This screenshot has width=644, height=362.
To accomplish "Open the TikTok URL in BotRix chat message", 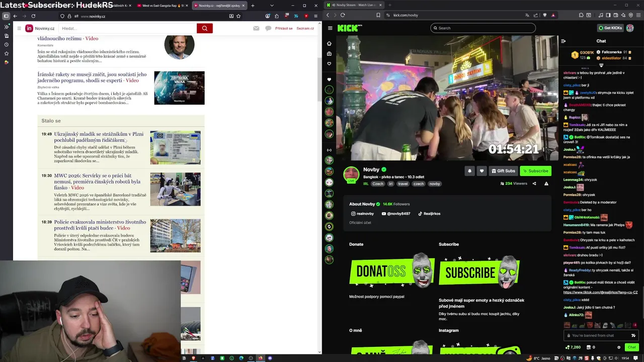I will [x=600, y=292].
